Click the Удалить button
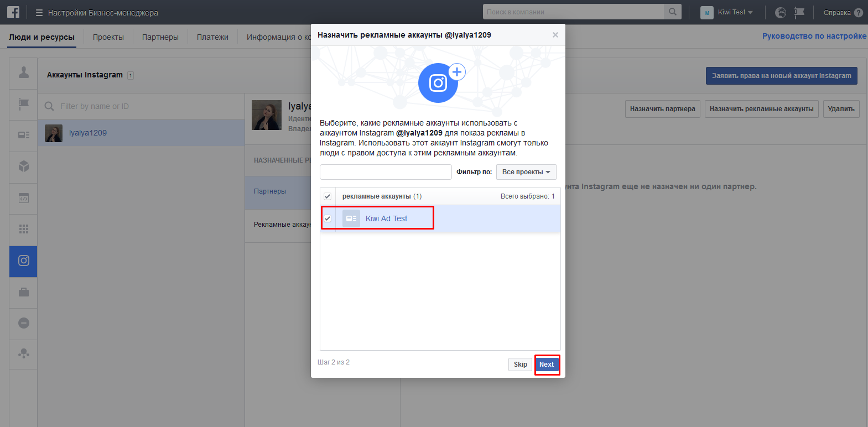Screen dimensions: 868x427 [x=841, y=109]
